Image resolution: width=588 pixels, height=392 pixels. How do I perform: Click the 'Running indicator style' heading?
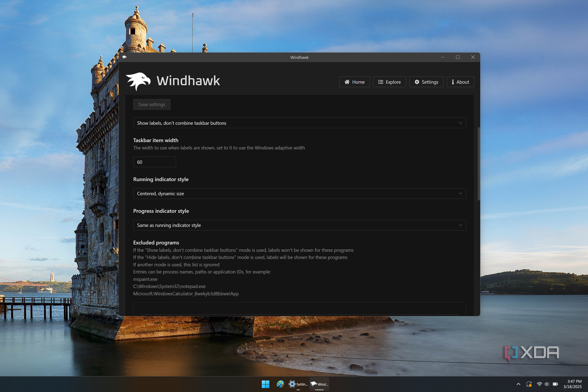pyautogui.click(x=161, y=179)
